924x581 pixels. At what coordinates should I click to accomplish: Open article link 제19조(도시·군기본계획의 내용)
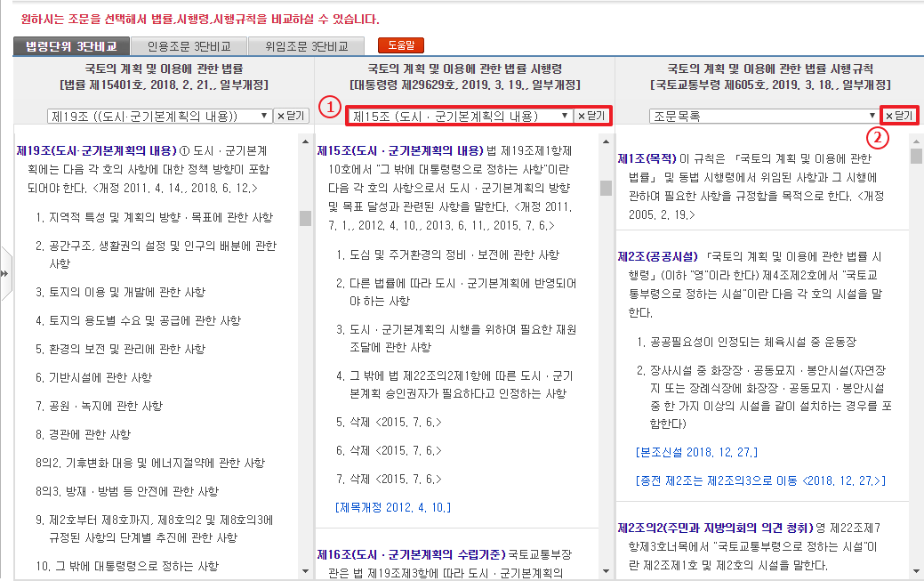[97, 151]
